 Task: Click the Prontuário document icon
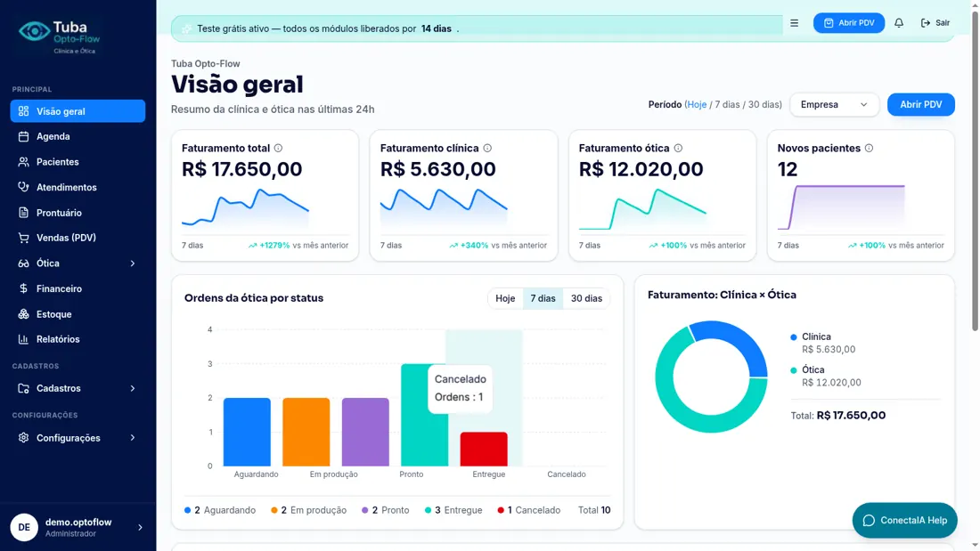pyautogui.click(x=24, y=213)
